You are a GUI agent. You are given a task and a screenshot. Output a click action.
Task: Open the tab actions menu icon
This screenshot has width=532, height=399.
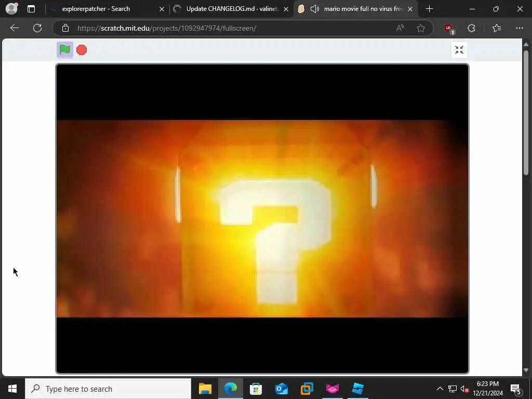(x=31, y=9)
